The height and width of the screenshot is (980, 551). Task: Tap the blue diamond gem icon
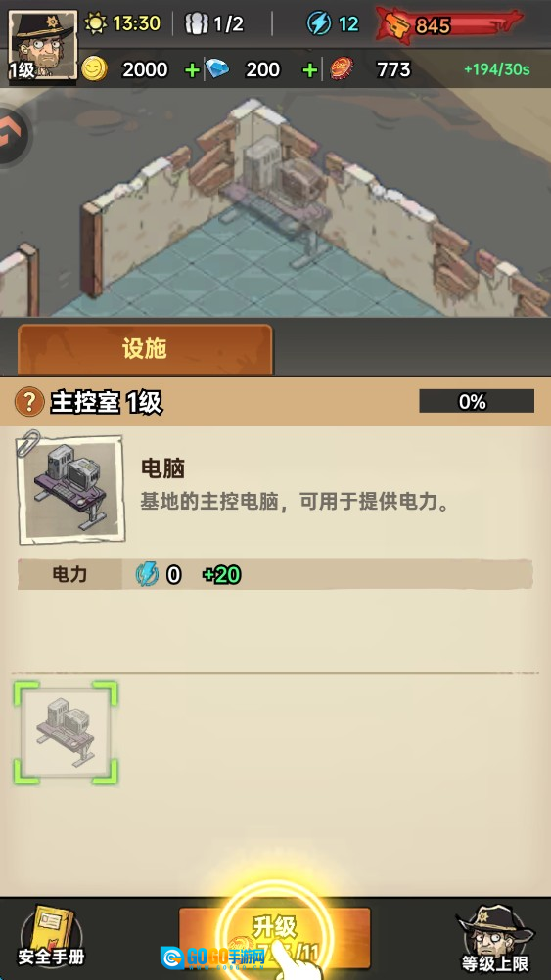tap(217, 68)
